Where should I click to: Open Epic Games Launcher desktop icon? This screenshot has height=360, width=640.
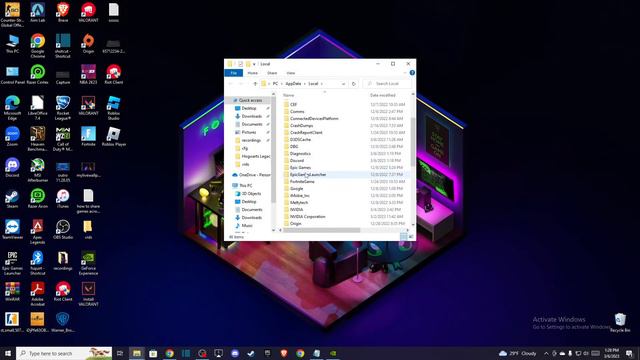coord(12,263)
